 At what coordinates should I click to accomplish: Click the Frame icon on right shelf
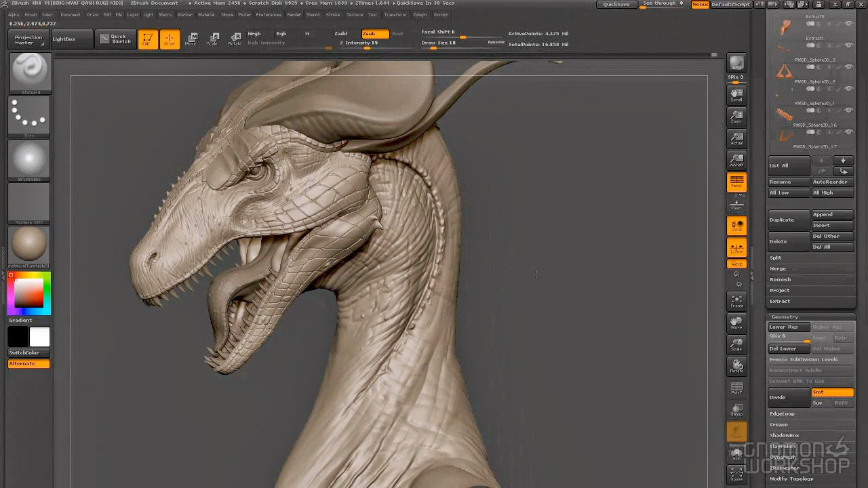click(736, 300)
